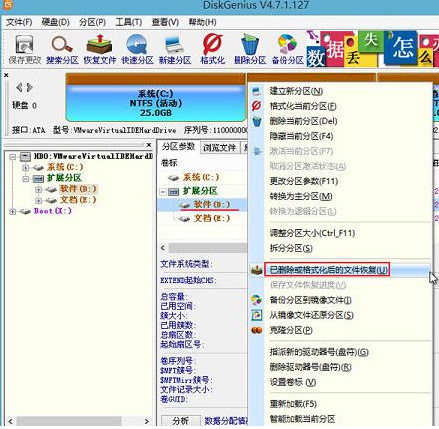Image resolution: width=439 pixels, height=429 pixels.
Task: Choose 建立新分区(N) from context menu
Action: click(296, 91)
